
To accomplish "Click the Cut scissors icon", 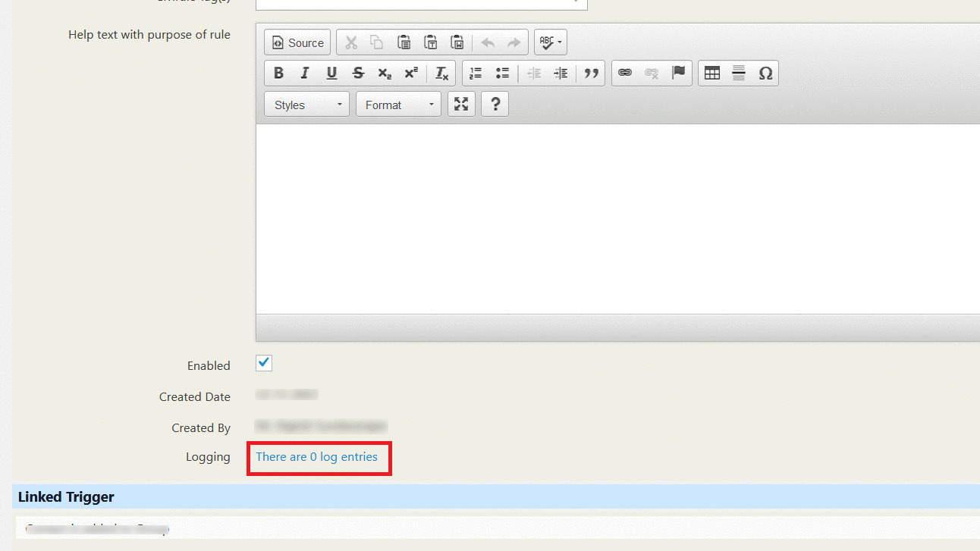I will [x=350, y=43].
